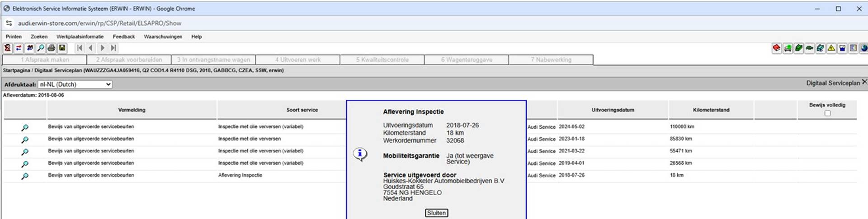Select the 3 In ontvangstname wagen tab
868x219 pixels.
coord(213,60)
